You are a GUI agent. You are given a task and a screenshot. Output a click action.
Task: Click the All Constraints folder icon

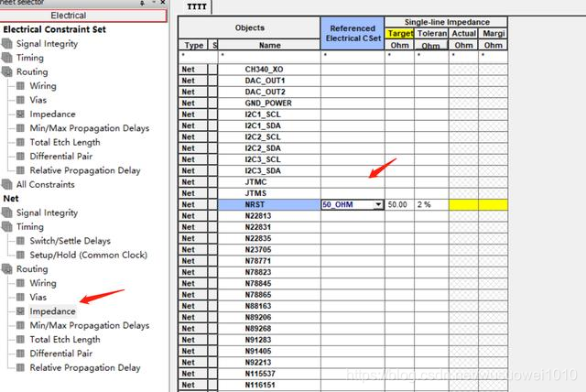pos(8,184)
